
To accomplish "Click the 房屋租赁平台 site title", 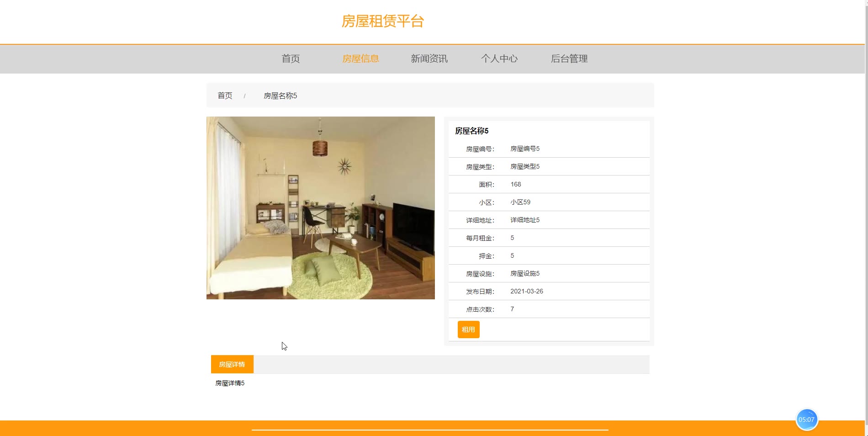I will (x=383, y=21).
